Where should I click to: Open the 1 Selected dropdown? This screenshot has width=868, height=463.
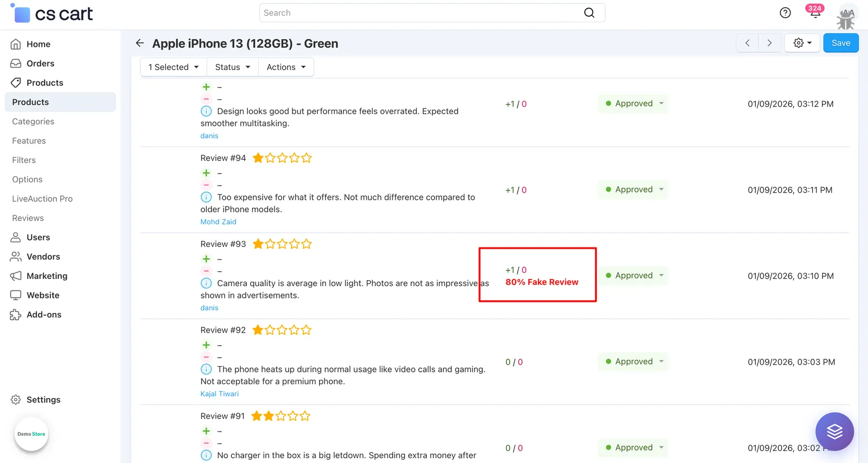pyautogui.click(x=174, y=67)
